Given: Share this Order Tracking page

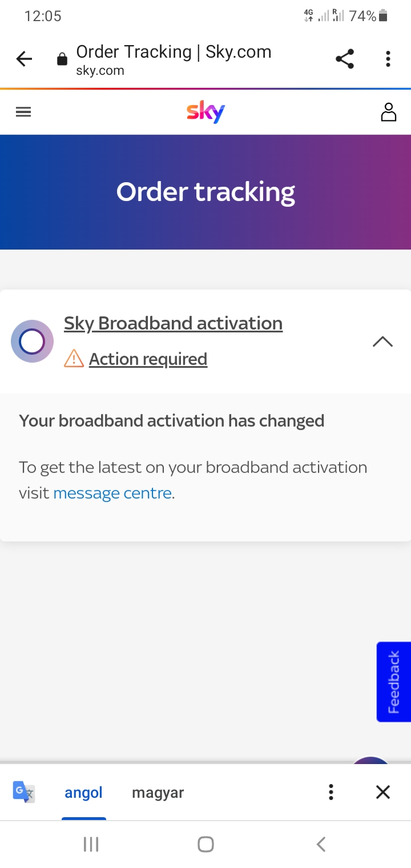Looking at the screenshot, I should (345, 59).
